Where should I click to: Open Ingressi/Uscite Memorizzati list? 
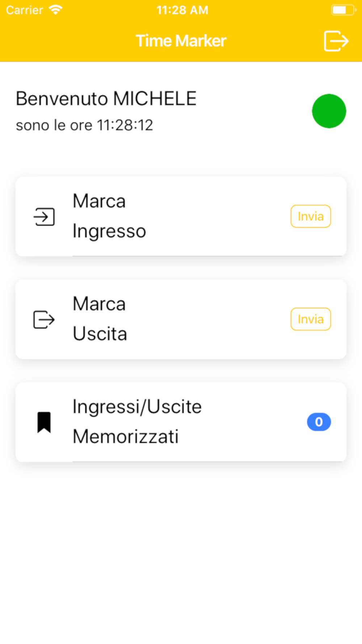tap(181, 422)
